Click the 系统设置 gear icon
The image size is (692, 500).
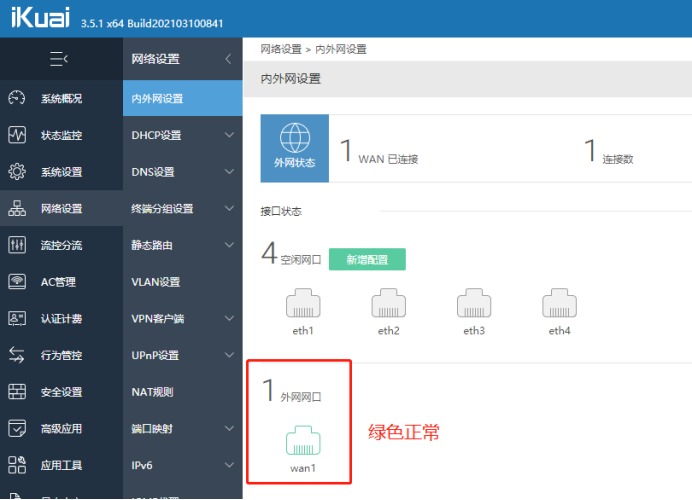[x=17, y=172]
